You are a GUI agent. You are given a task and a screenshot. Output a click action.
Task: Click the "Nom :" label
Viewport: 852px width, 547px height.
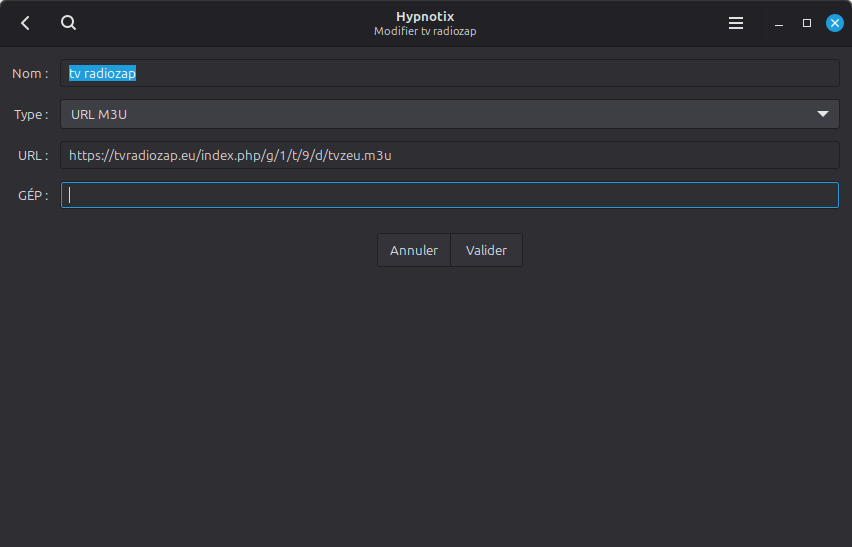click(x=30, y=73)
